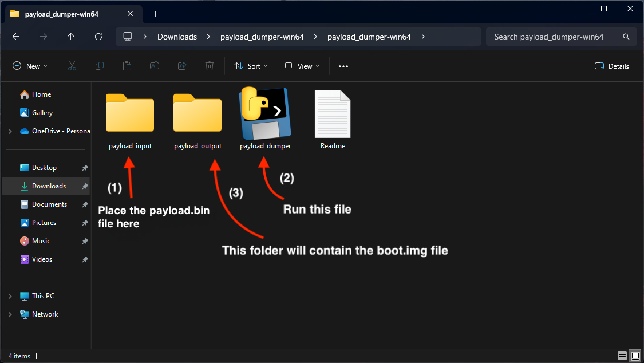Click the Delete trash icon

pyautogui.click(x=210, y=66)
